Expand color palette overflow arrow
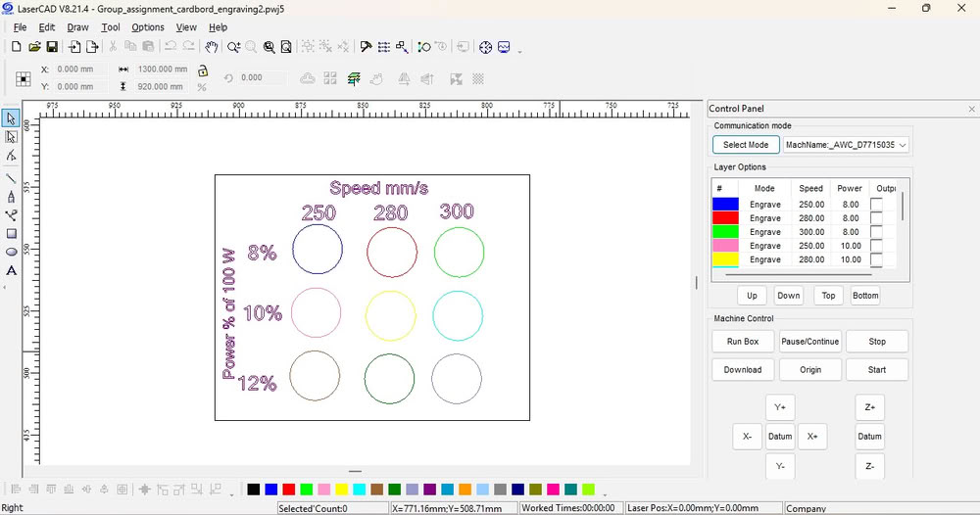The width and height of the screenshot is (980, 515). (605, 493)
